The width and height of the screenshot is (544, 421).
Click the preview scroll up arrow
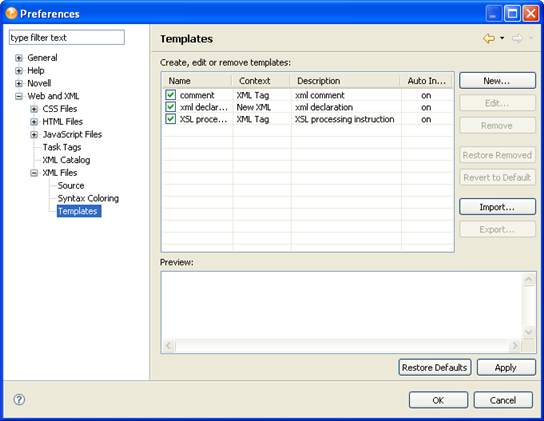pyautogui.click(x=528, y=279)
